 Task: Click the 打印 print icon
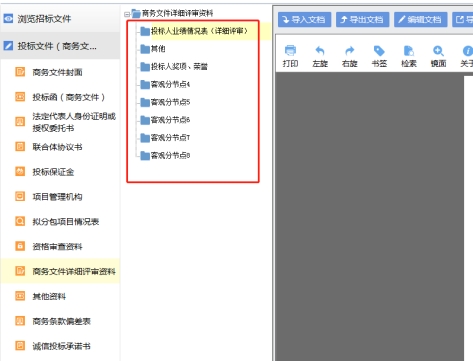[290, 51]
